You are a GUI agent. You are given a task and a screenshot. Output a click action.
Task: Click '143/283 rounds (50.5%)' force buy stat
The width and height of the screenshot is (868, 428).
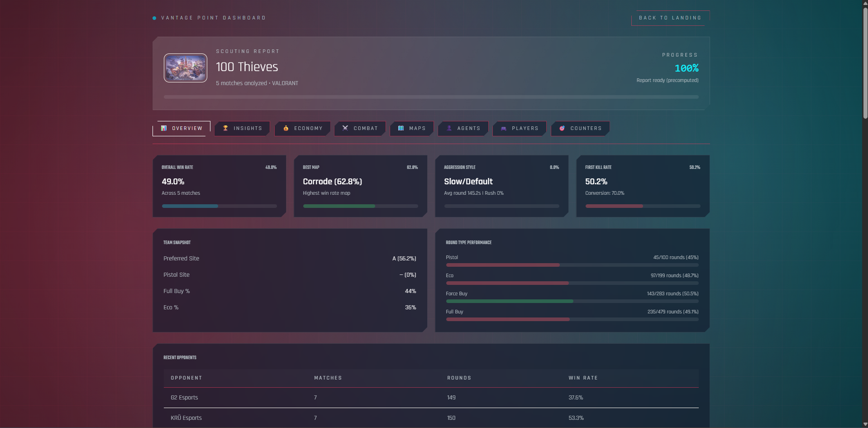[x=672, y=293]
